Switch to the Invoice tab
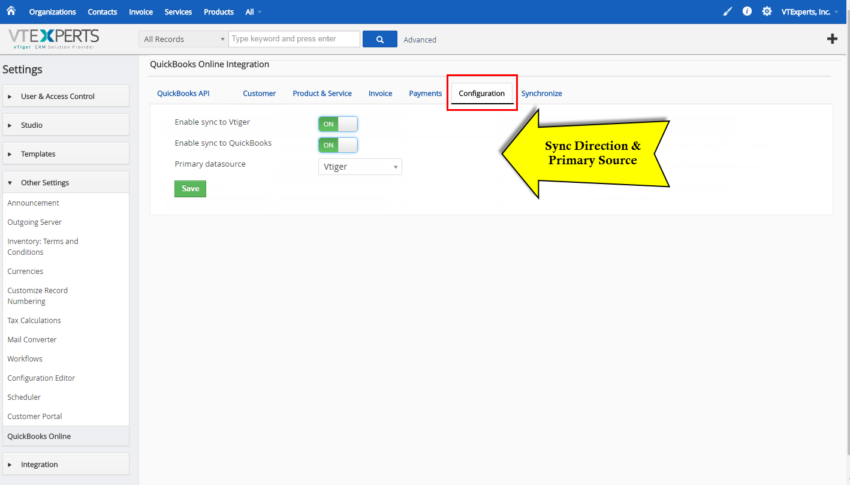Screen dimensions: 850x485 (380, 93)
